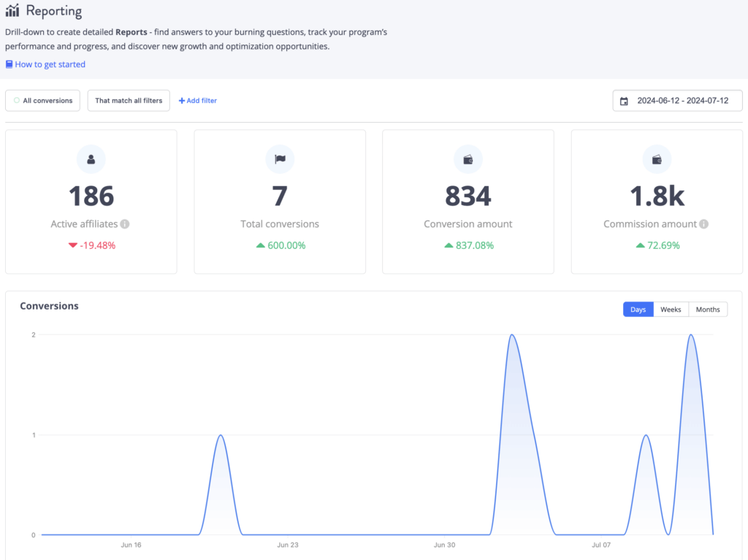This screenshot has width=748, height=560.
Task: Click info icon next to Commission amount
Action: pyautogui.click(x=703, y=224)
